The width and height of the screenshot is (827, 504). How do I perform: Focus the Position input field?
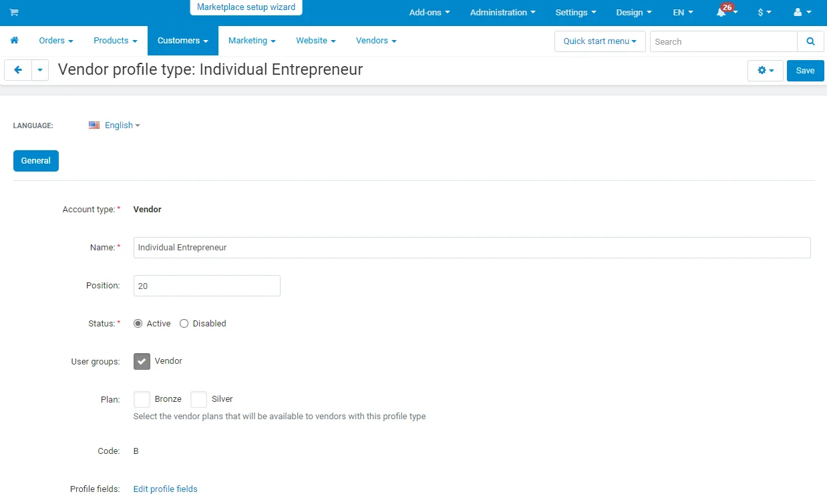coord(207,286)
